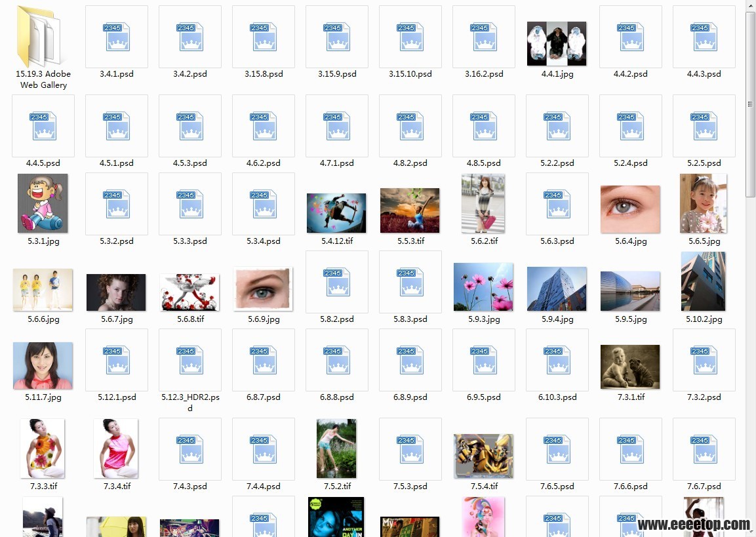The image size is (756, 537).
Task: Click the 7.4.4.psd file icon
Action: coord(263,449)
